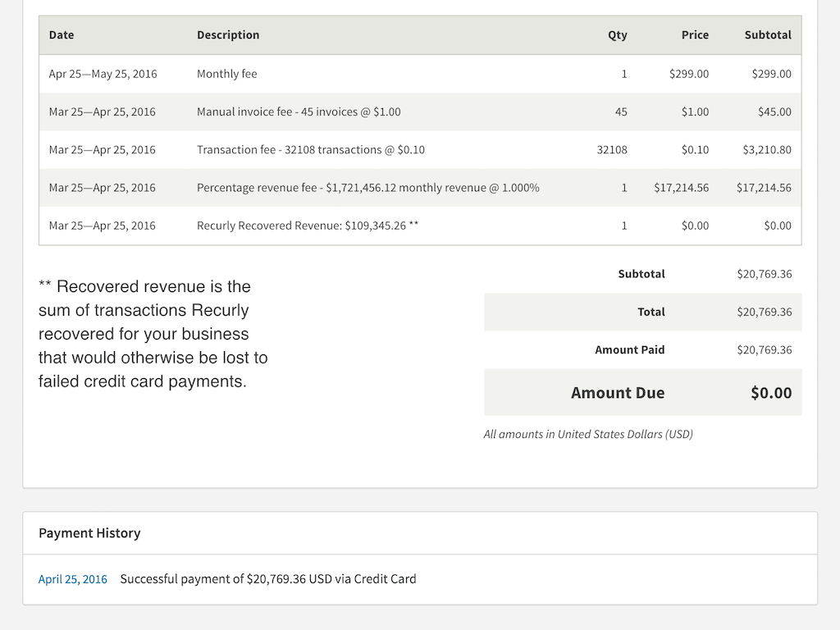Viewport: 840px width, 630px height.
Task: Click the Amount Due value $0.00
Action: (x=771, y=393)
